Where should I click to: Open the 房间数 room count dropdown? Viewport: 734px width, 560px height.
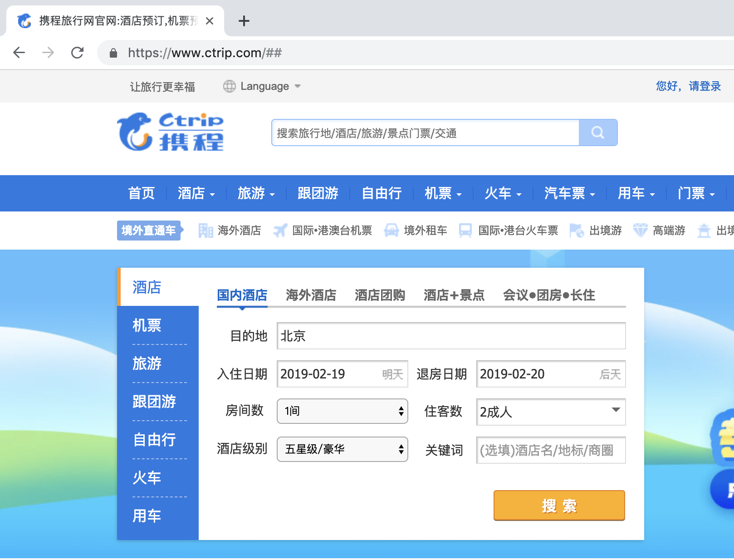click(343, 411)
